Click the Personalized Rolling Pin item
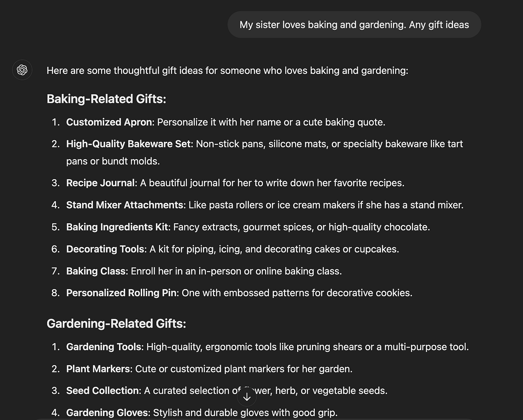 tap(239, 293)
